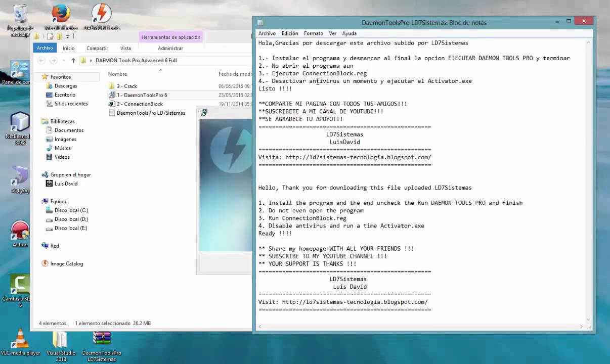Click the Notepad system menu icon in title bar
Screen dimensions: 610x364
pos(259,23)
